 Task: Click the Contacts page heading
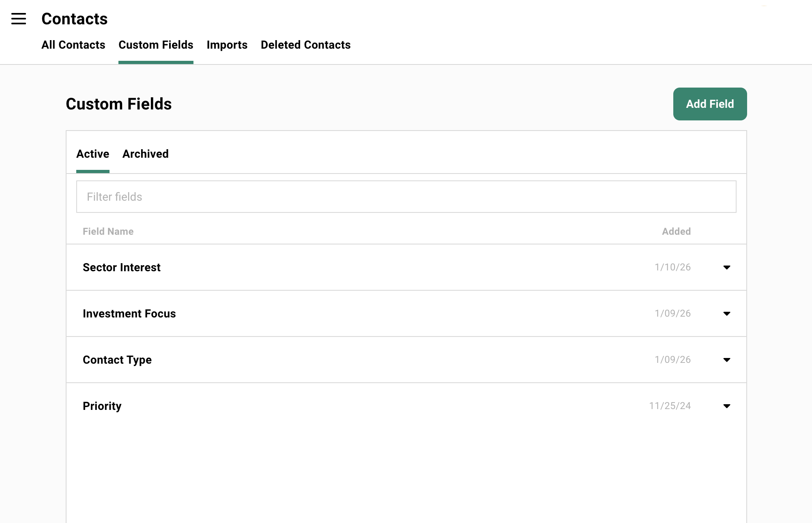pyautogui.click(x=74, y=19)
